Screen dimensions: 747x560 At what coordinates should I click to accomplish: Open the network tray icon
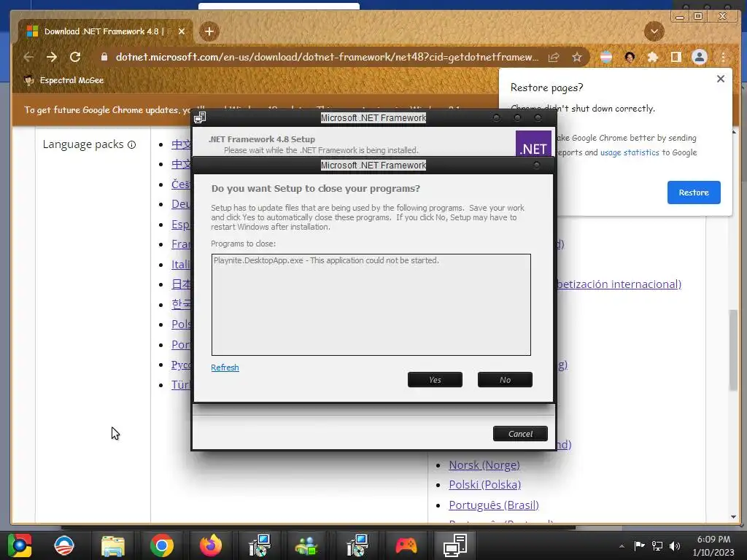coord(657,545)
